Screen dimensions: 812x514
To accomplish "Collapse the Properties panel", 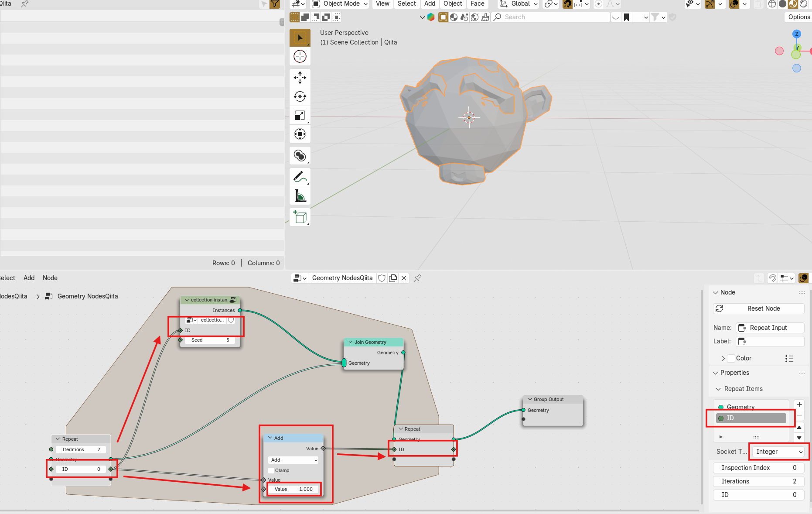I will coord(715,373).
